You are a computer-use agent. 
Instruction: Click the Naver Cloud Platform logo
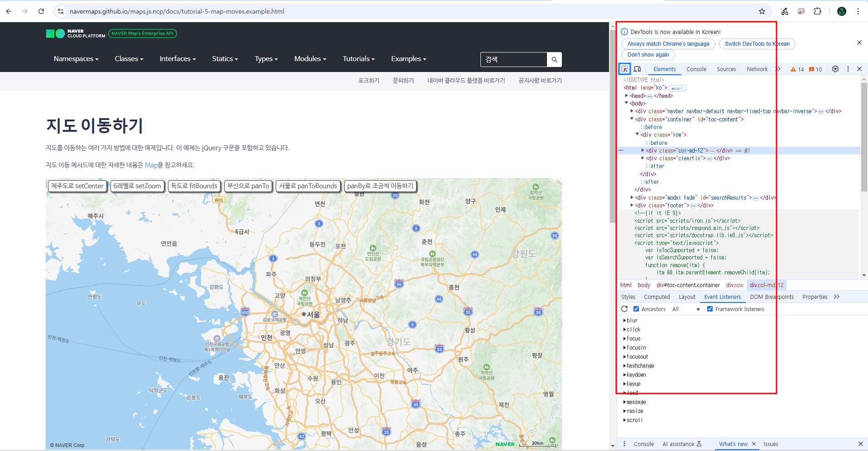pyautogui.click(x=76, y=34)
